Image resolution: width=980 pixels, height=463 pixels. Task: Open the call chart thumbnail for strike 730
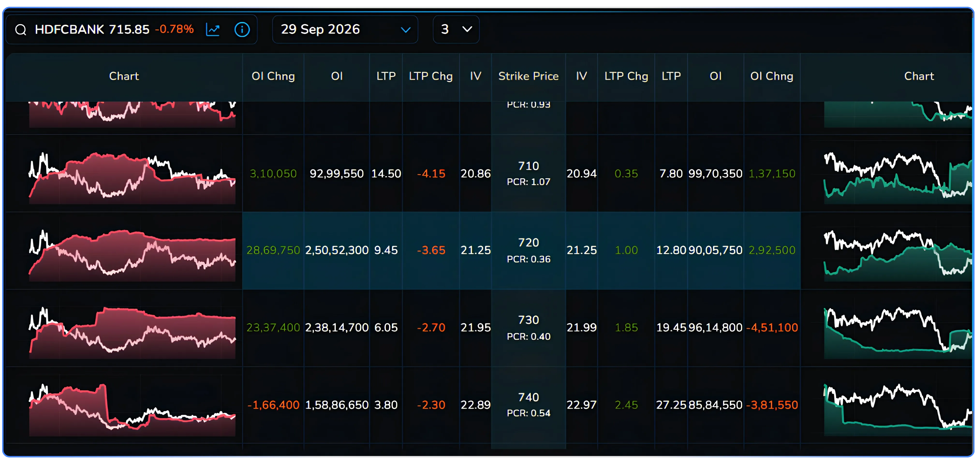click(133, 332)
